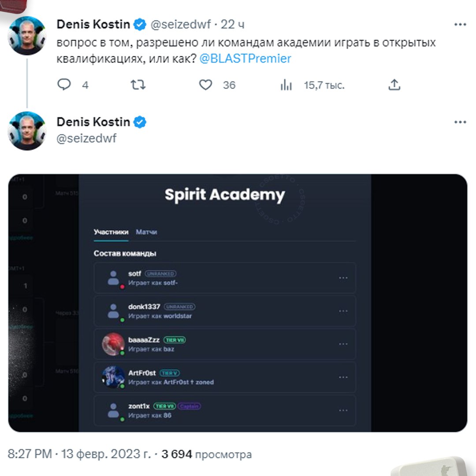Click the baaaaZzz player avatar
This screenshot has width=476, height=476.
click(x=113, y=344)
